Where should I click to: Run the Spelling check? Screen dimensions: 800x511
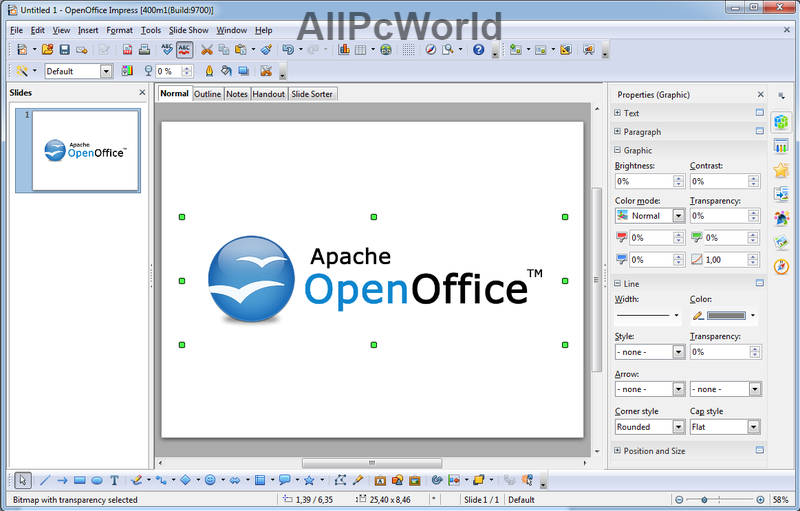click(167, 49)
